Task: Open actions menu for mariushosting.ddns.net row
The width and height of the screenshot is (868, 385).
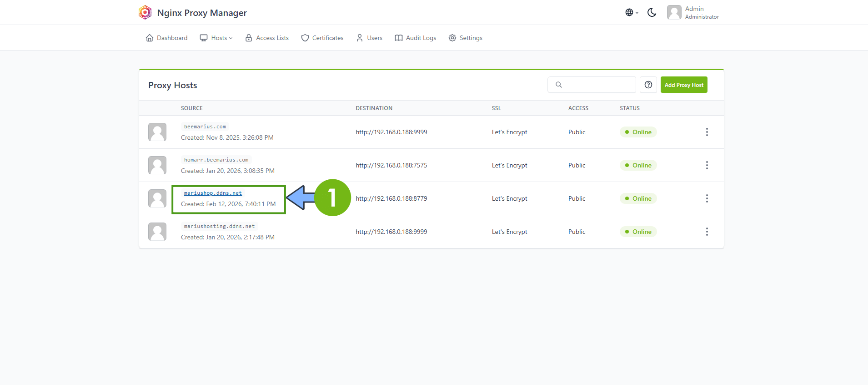Action: 707,232
